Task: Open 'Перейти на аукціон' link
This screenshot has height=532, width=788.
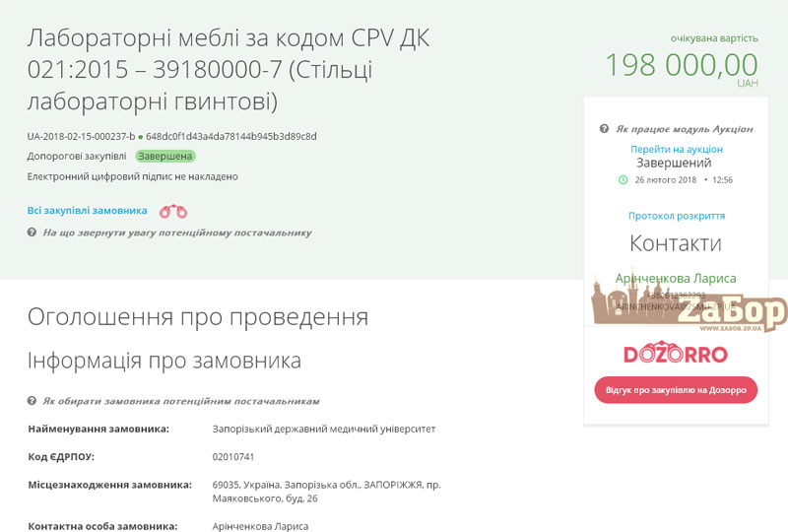Action: point(677,150)
